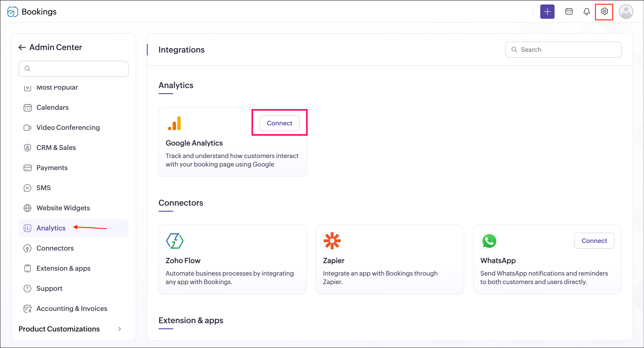Click the Zoho Flow logo icon
Image resolution: width=644 pixels, height=348 pixels.
pos(174,241)
